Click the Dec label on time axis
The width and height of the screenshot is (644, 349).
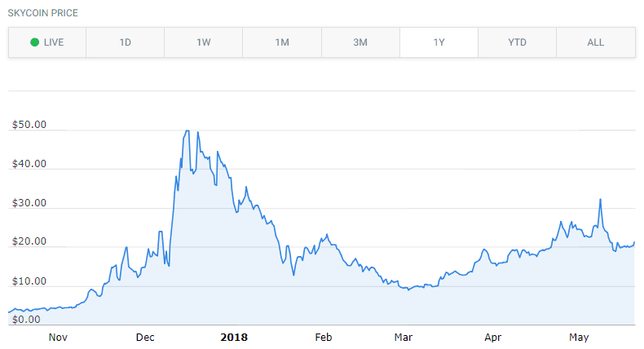(145, 338)
